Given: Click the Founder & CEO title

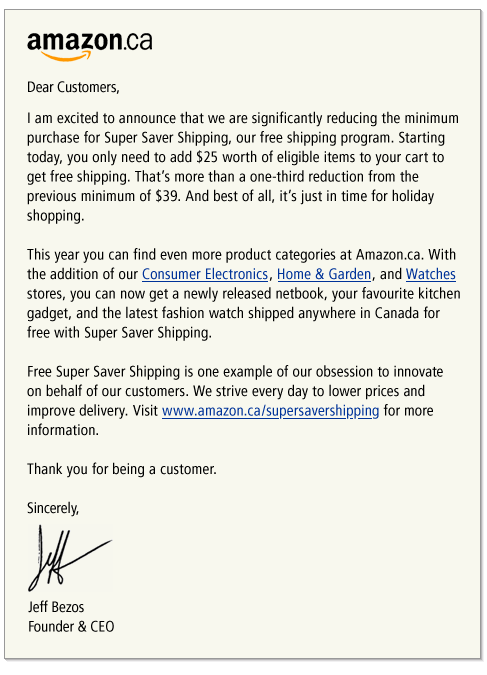Looking at the screenshot, I should pos(71,626).
